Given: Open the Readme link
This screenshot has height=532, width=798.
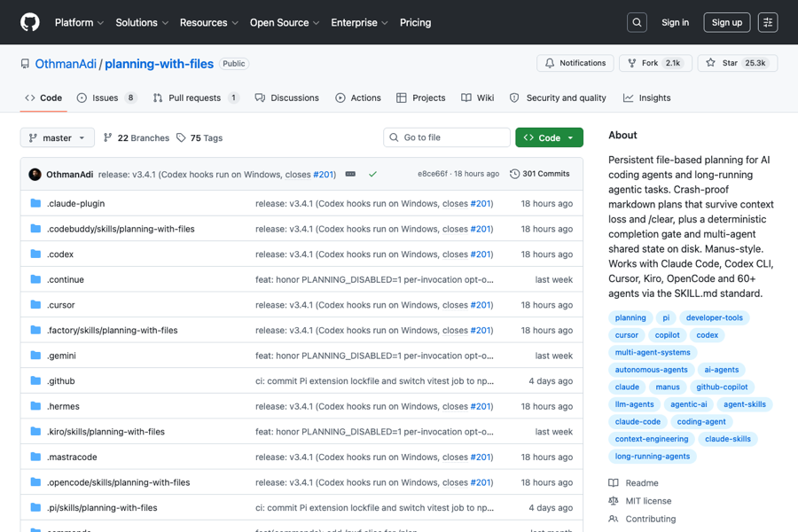Looking at the screenshot, I should [x=634, y=482].
